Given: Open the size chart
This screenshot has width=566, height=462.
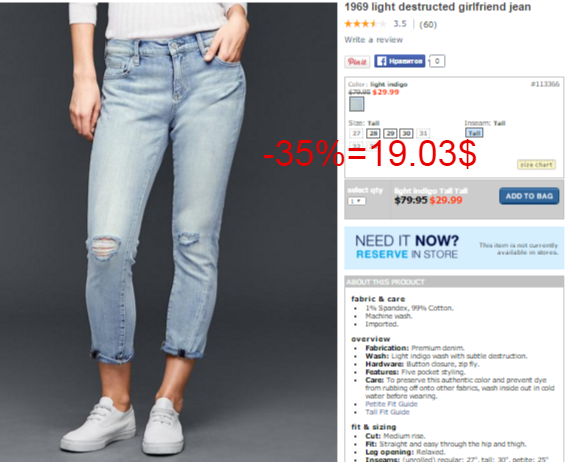Looking at the screenshot, I should (x=536, y=165).
